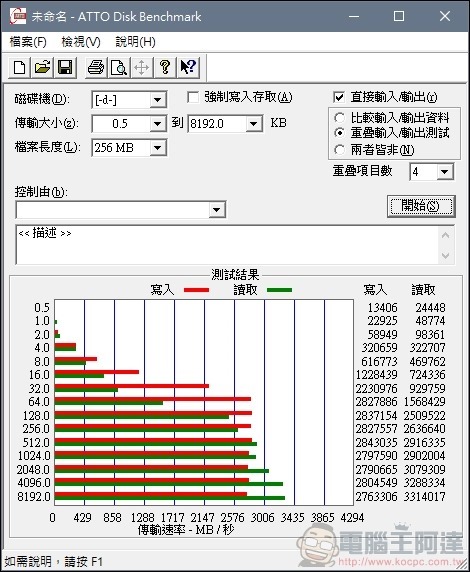Click the red 寫入 legend swatch
The width and height of the screenshot is (470, 572).
click(x=196, y=290)
